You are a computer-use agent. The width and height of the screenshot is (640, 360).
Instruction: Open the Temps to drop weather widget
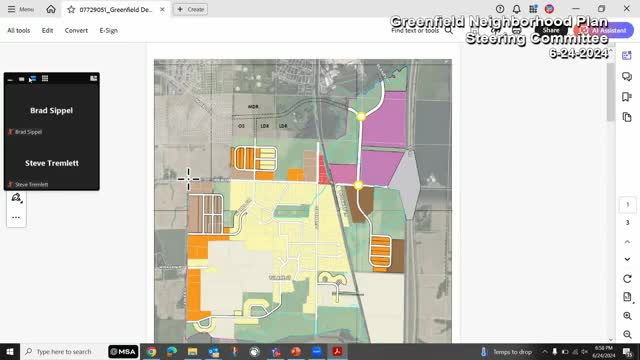coord(506,351)
